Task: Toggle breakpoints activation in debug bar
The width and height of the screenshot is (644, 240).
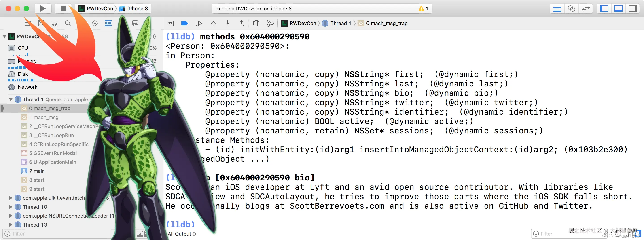Action: pos(184,23)
